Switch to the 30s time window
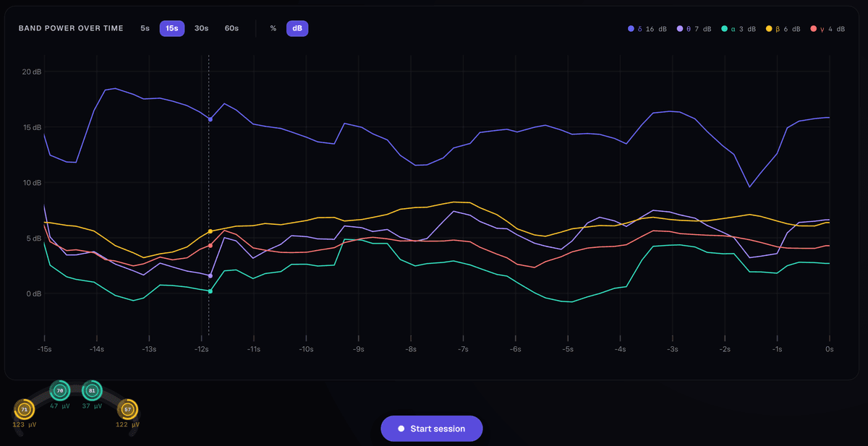This screenshot has width=868, height=446. (202, 28)
